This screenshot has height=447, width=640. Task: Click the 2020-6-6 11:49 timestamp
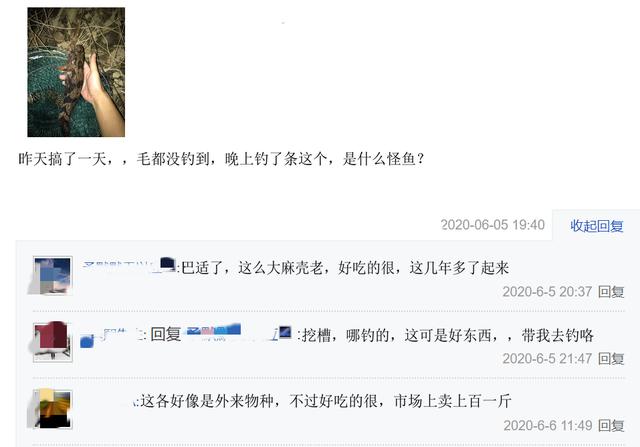(x=548, y=426)
